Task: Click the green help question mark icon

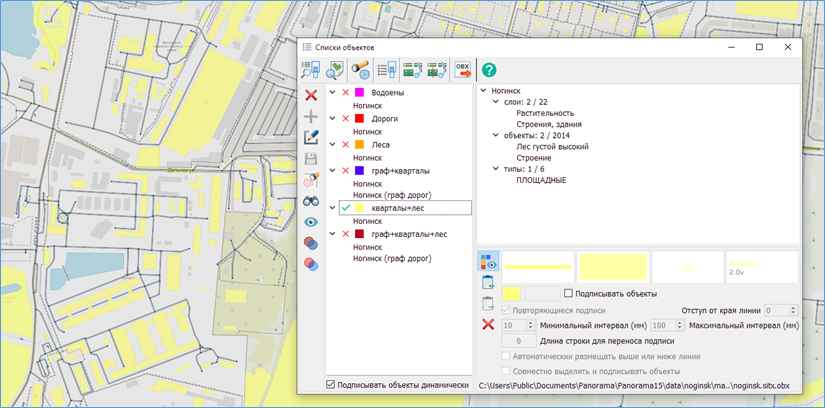Action: click(x=489, y=70)
